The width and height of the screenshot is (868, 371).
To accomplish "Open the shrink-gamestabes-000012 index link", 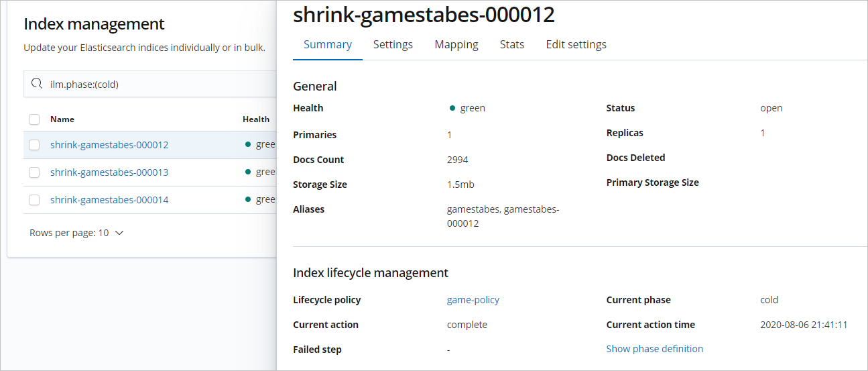I will (109, 145).
